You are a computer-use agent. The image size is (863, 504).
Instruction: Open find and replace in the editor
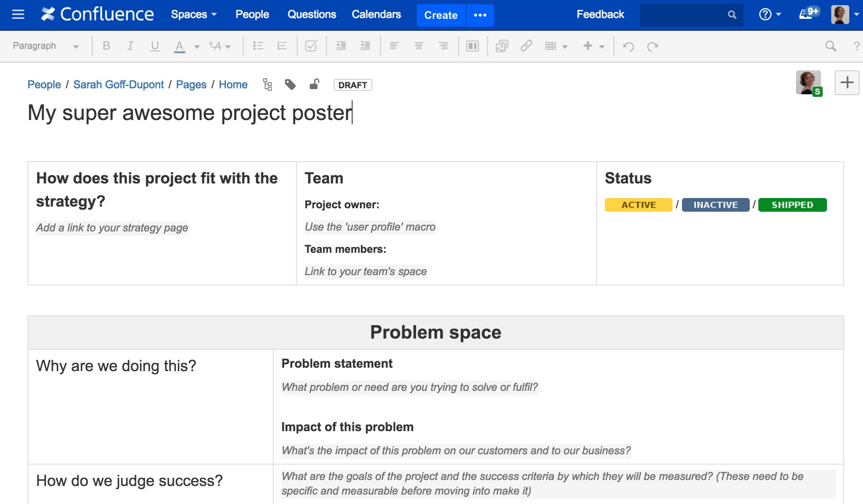(x=831, y=46)
